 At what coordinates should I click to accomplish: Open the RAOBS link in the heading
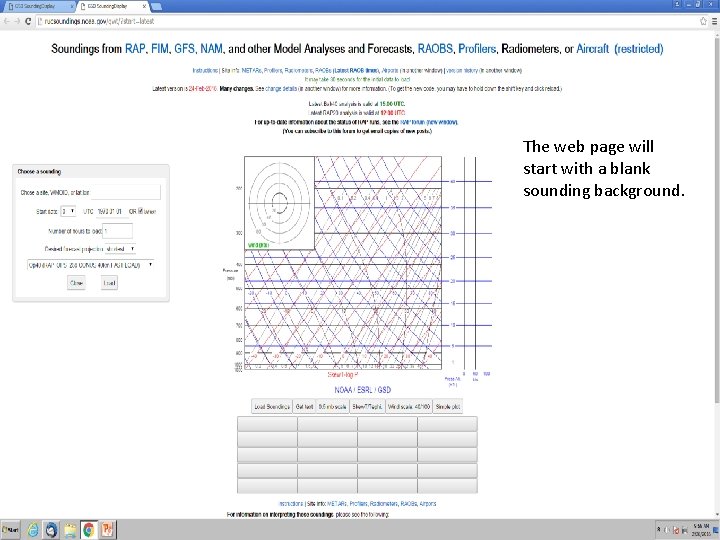(x=435, y=49)
